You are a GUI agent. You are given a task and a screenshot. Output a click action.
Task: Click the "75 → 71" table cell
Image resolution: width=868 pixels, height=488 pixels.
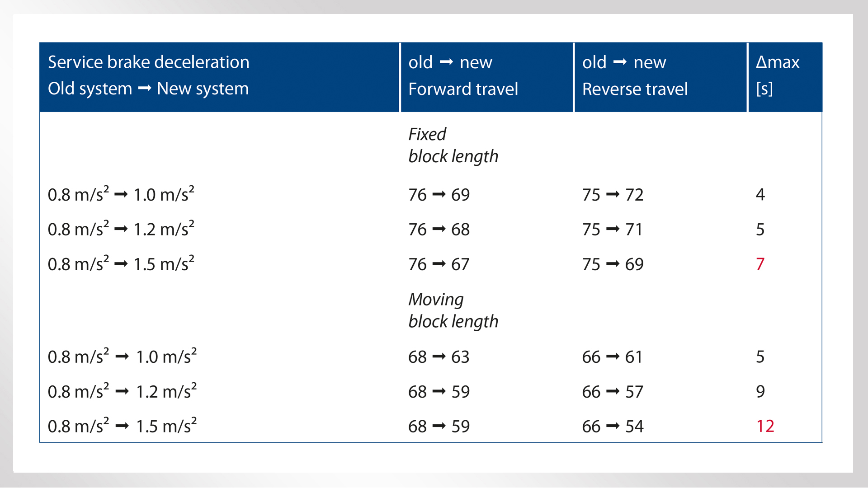pyautogui.click(x=613, y=230)
